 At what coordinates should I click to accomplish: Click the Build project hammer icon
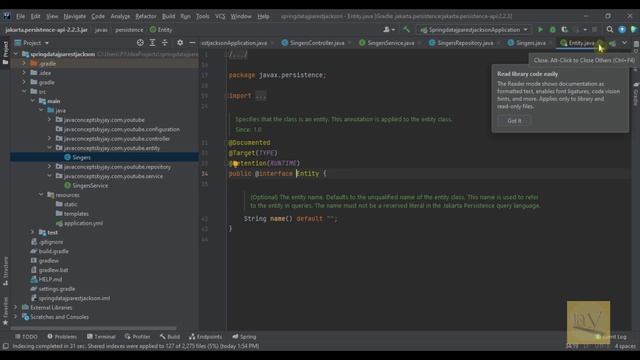406,29
